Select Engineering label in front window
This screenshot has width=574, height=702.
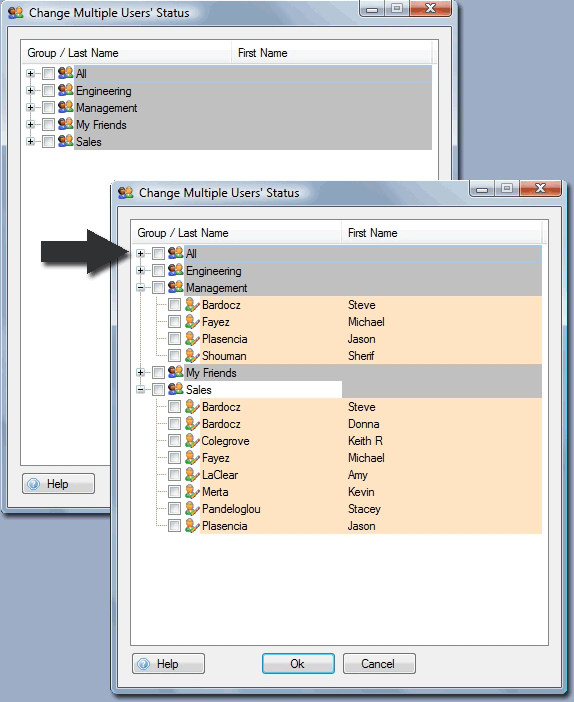click(x=214, y=271)
